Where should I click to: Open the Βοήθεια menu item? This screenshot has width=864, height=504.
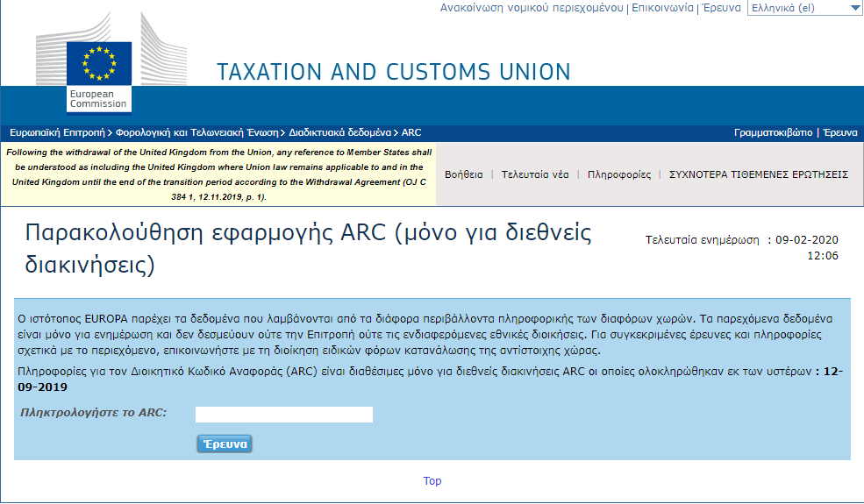click(x=464, y=174)
